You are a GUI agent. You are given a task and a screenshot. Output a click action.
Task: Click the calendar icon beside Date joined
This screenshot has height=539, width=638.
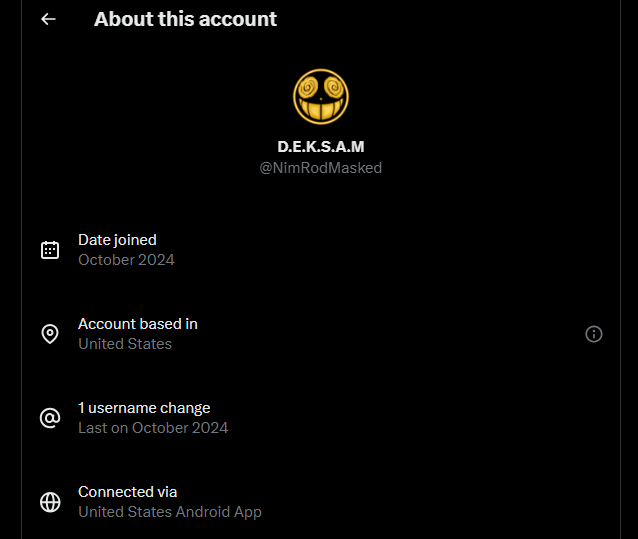tap(50, 250)
